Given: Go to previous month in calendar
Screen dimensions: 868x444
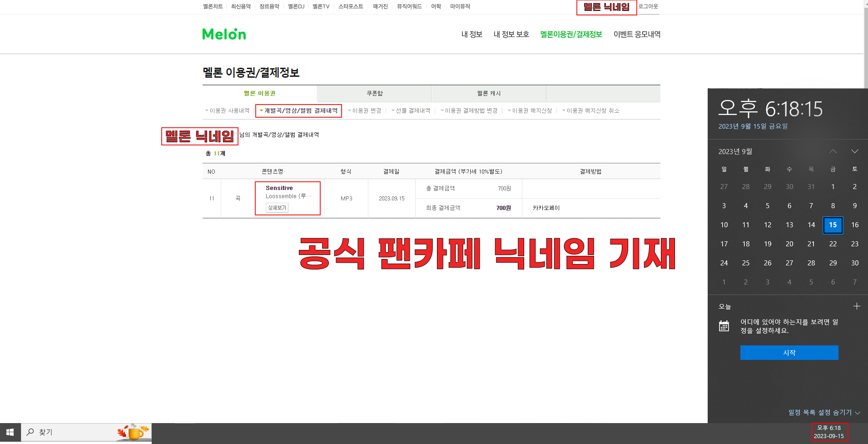Looking at the screenshot, I should coord(833,151).
